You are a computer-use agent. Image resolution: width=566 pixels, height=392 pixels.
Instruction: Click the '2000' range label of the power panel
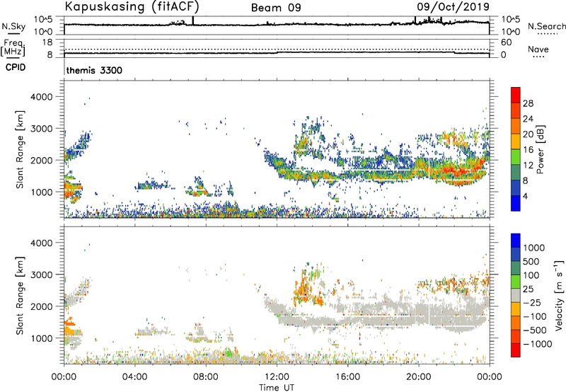tap(41, 160)
